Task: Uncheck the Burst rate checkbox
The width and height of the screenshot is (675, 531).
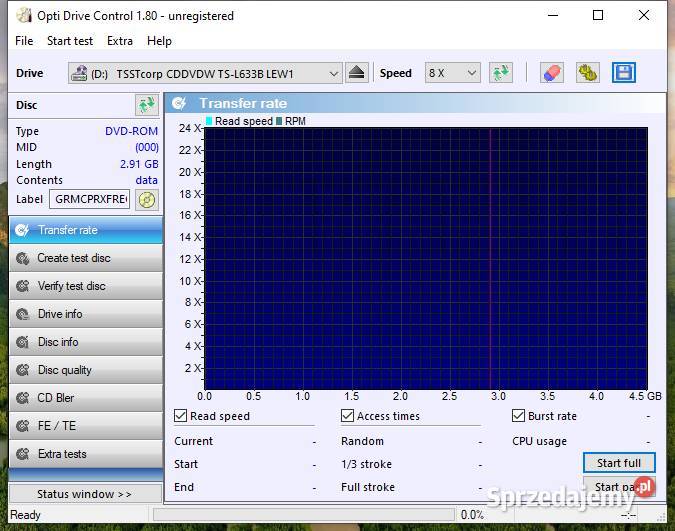Action: (518, 416)
